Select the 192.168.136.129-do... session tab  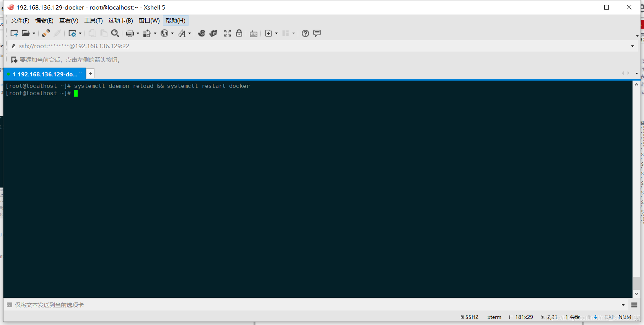[44, 74]
